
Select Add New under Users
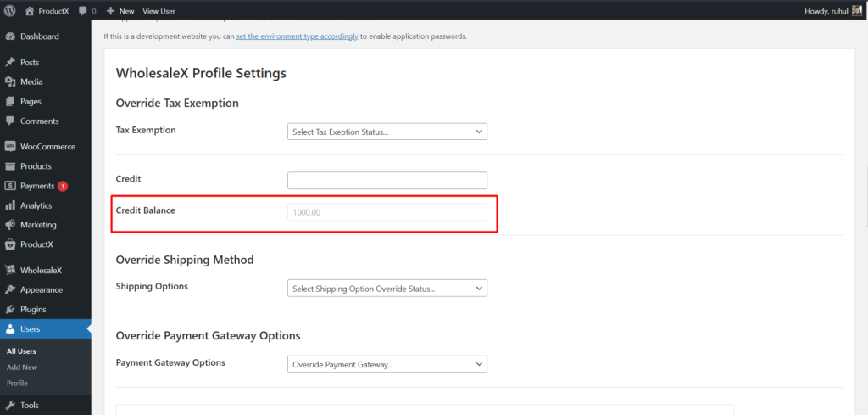[22, 367]
